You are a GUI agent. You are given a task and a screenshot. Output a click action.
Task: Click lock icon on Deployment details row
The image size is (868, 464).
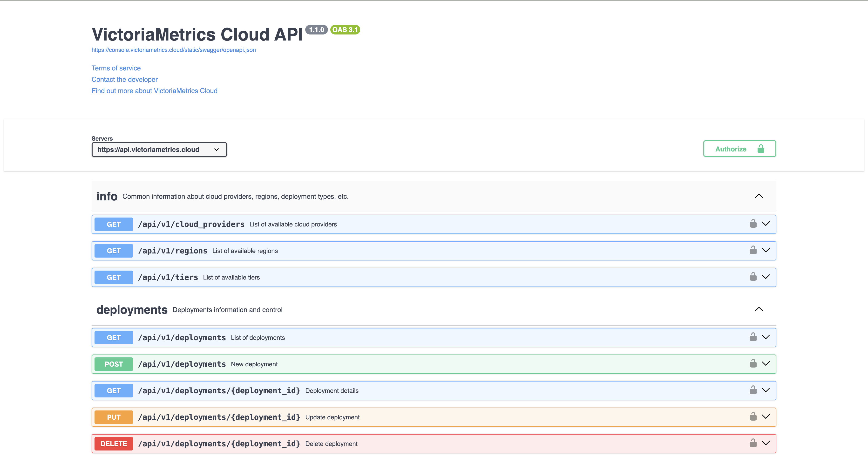point(753,390)
